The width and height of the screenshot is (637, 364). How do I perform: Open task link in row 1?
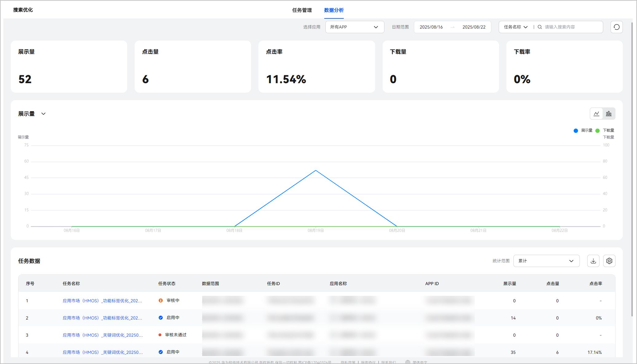click(x=102, y=301)
